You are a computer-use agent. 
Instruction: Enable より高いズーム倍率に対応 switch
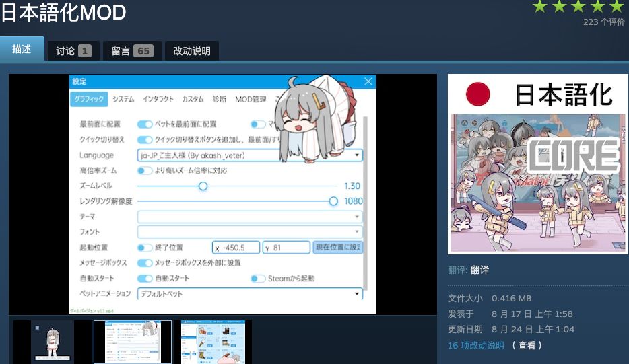click(144, 170)
